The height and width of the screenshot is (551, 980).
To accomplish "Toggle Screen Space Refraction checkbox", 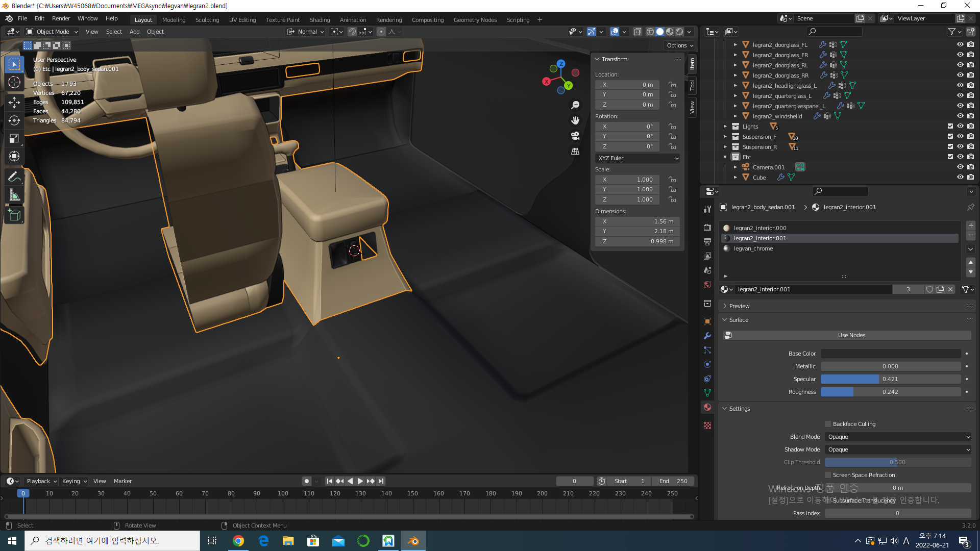I will coord(828,475).
